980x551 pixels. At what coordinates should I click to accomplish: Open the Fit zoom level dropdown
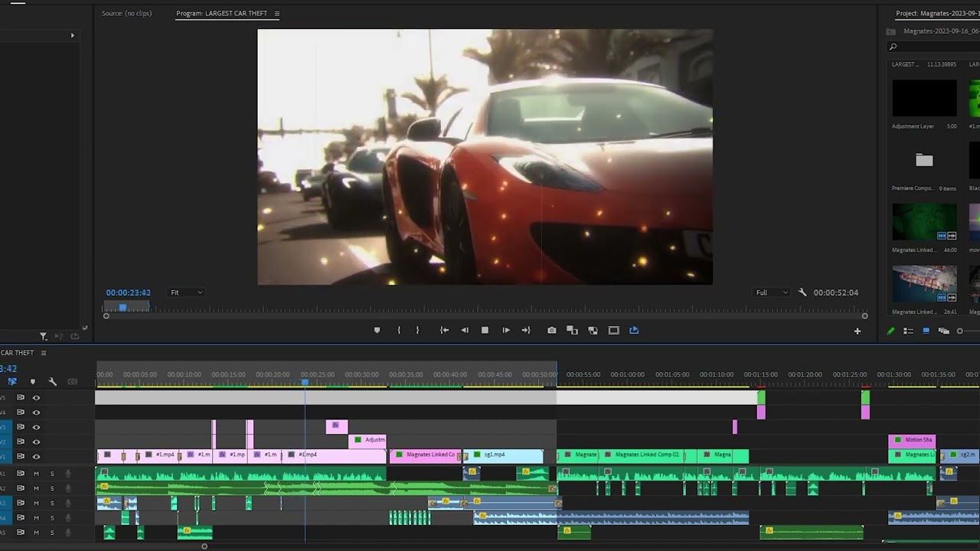(186, 292)
